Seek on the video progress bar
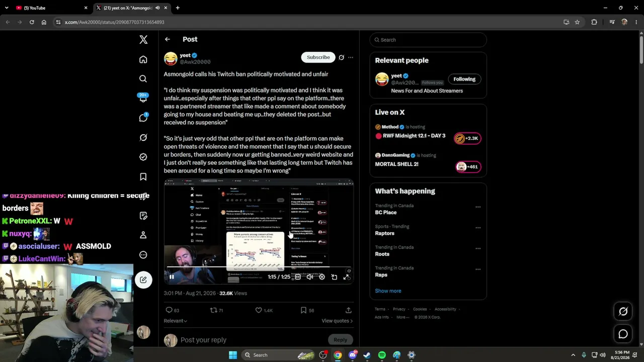 (259, 268)
